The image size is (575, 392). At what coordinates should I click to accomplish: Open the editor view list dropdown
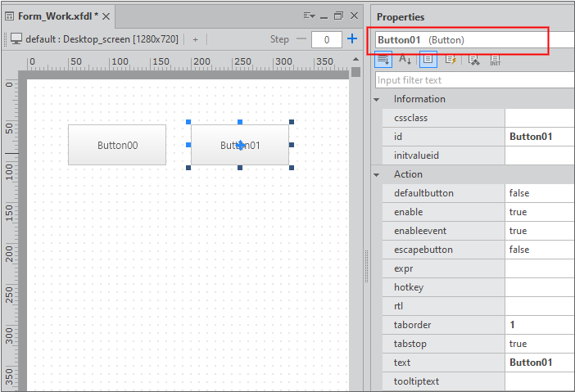pos(309,16)
